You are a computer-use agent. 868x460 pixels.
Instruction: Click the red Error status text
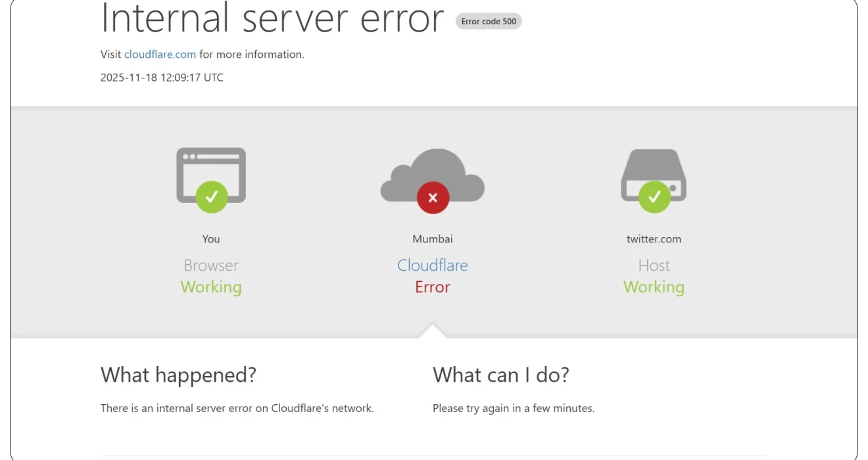click(433, 287)
